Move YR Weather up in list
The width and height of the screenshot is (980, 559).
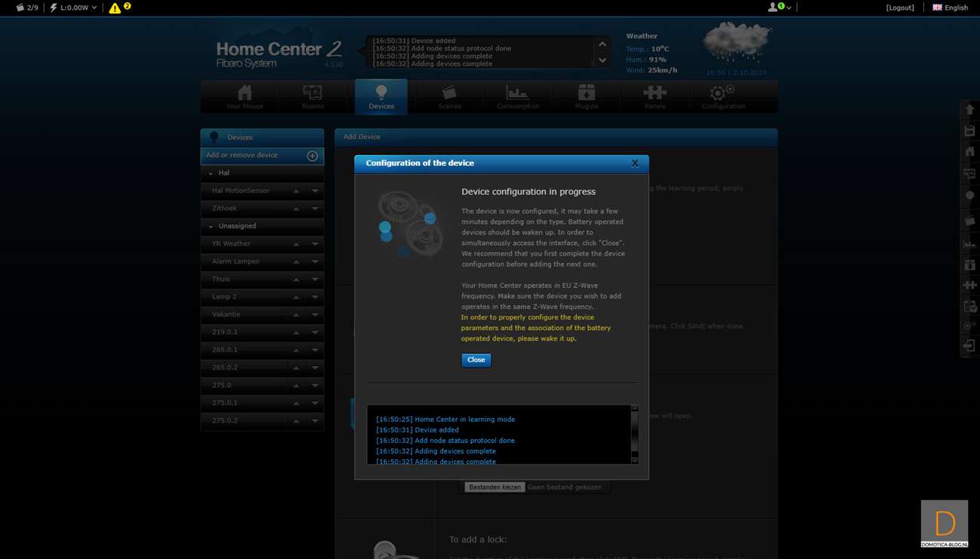pos(296,244)
